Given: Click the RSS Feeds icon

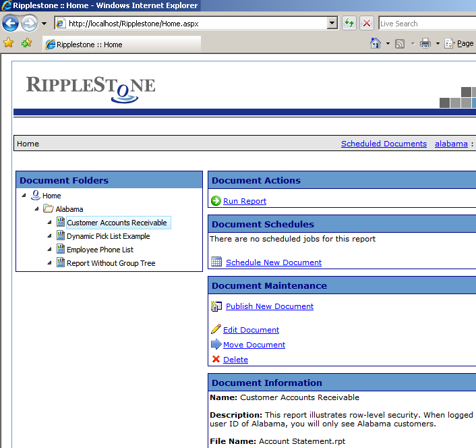Looking at the screenshot, I should click(400, 44).
